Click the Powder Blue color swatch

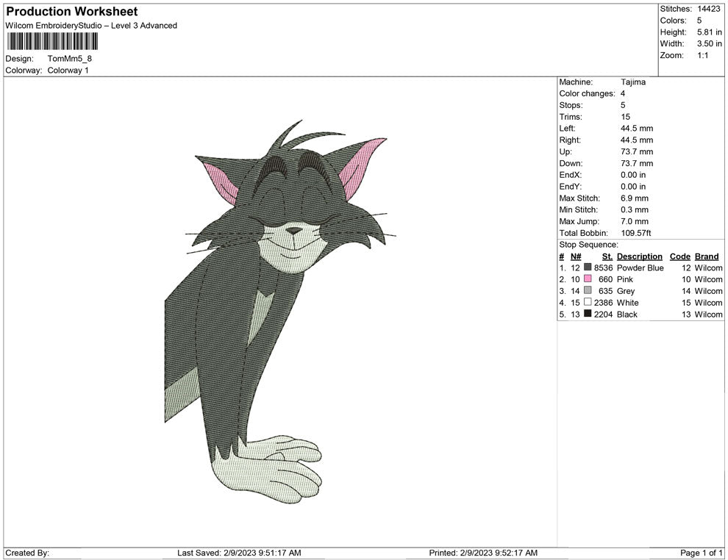pyautogui.click(x=588, y=268)
